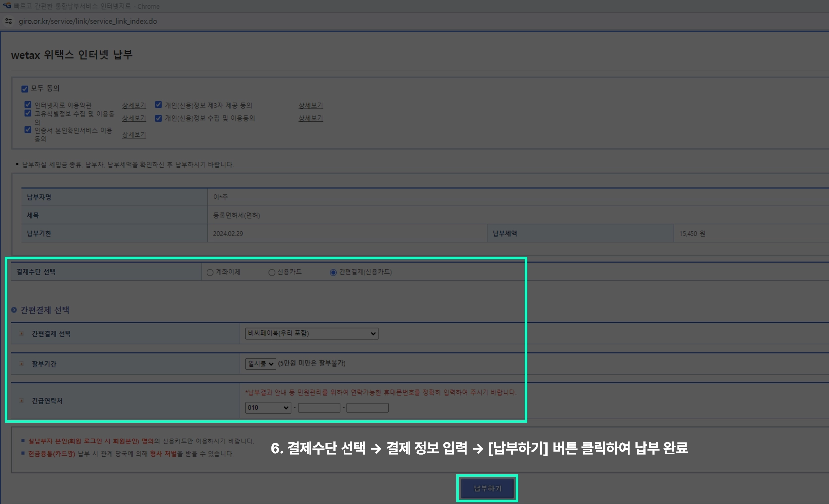Open 상세보기 for 인터넷지로 이용약관
Viewport: 829px width, 504px height.
(x=134, y=105)
